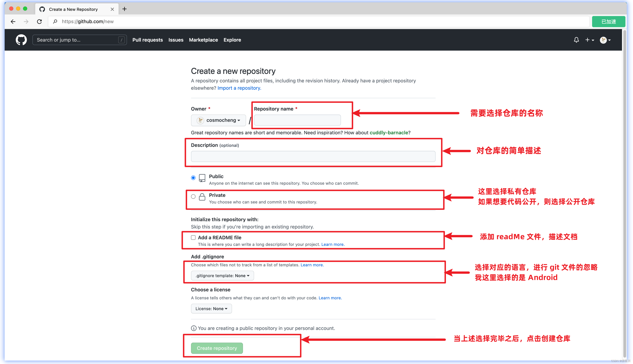Open the user avatar menu in header

(x=605, y=40)
